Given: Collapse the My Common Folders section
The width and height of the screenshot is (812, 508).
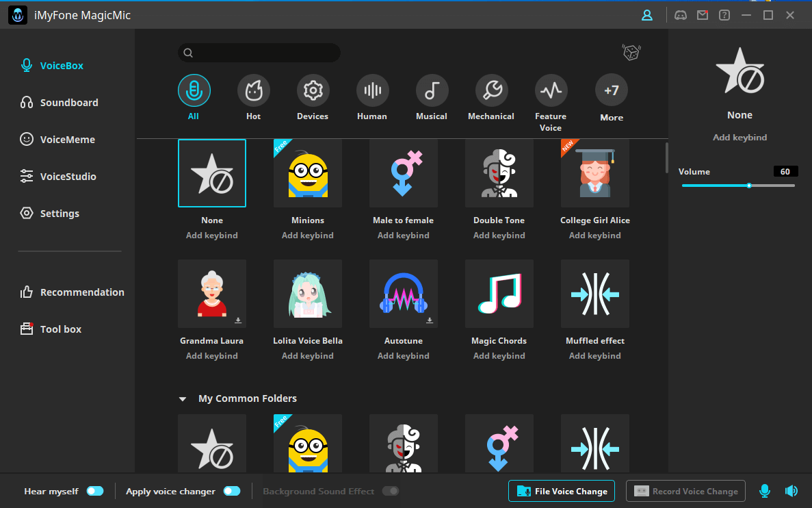Looking at the screenshot, I should (182, 398).
